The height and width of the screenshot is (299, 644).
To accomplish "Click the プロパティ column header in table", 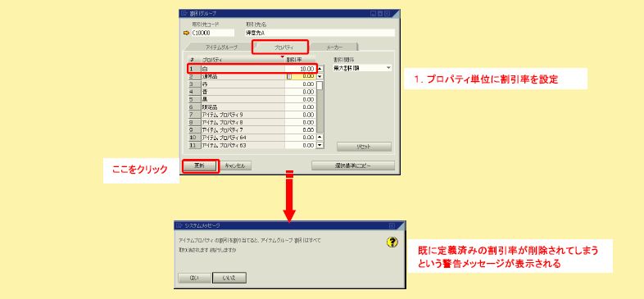I will 243,61.
